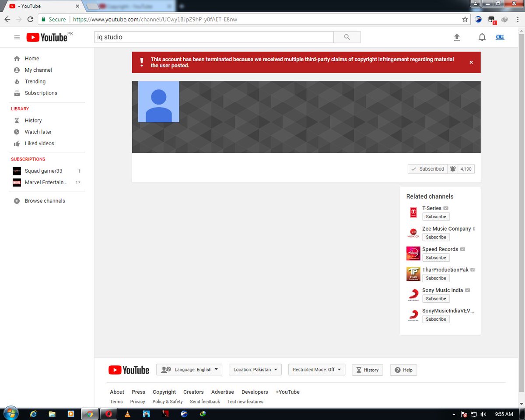Image resolution: width=525 pixels, height=420 pixels.
Task: Open Opera browser from taskbar
Action: click(108, 413)
